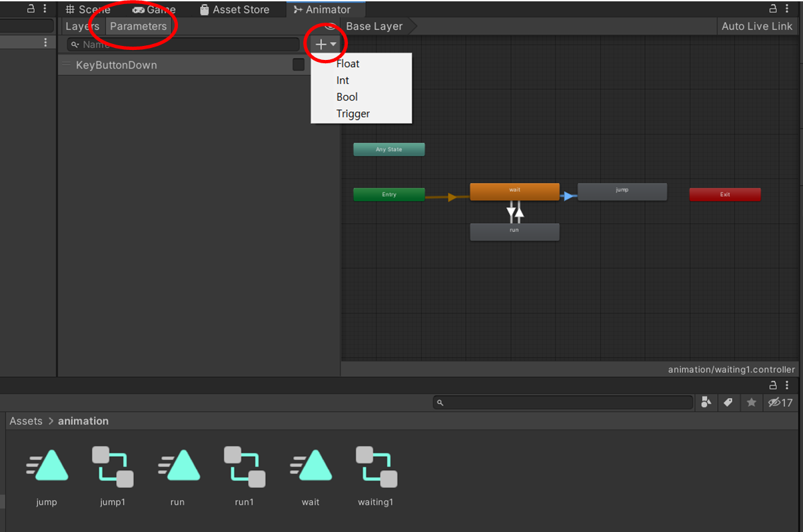Click the parameter Name search field
Image resolution: width=803 pixels, height=532 pixels.
pyautogui.click(x=183, y=45)
